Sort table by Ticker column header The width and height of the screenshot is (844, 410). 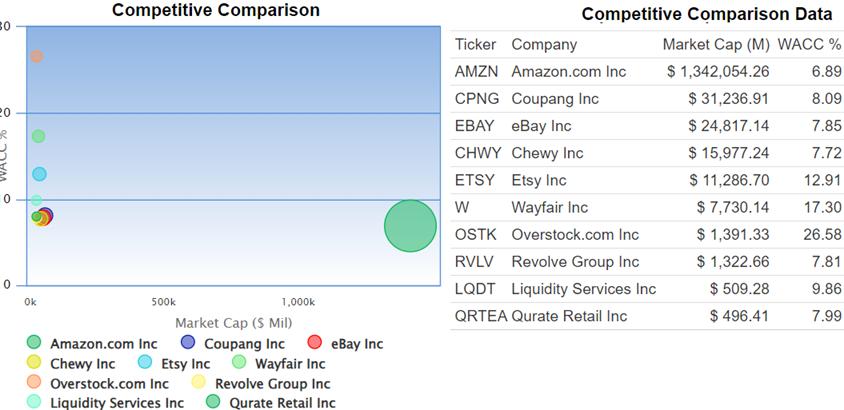475,44
